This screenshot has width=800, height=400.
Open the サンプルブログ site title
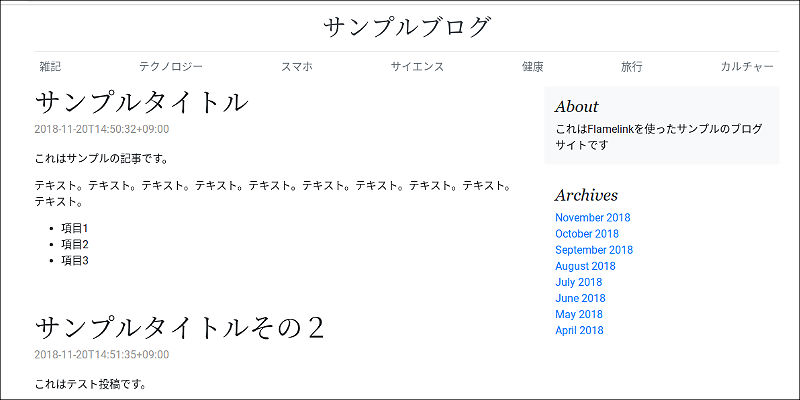coord(407,28)
